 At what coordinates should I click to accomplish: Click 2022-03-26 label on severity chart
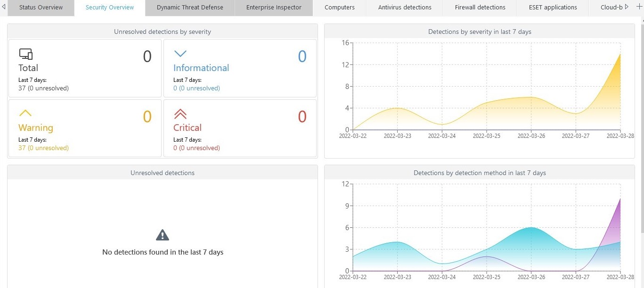pos(531,136)
